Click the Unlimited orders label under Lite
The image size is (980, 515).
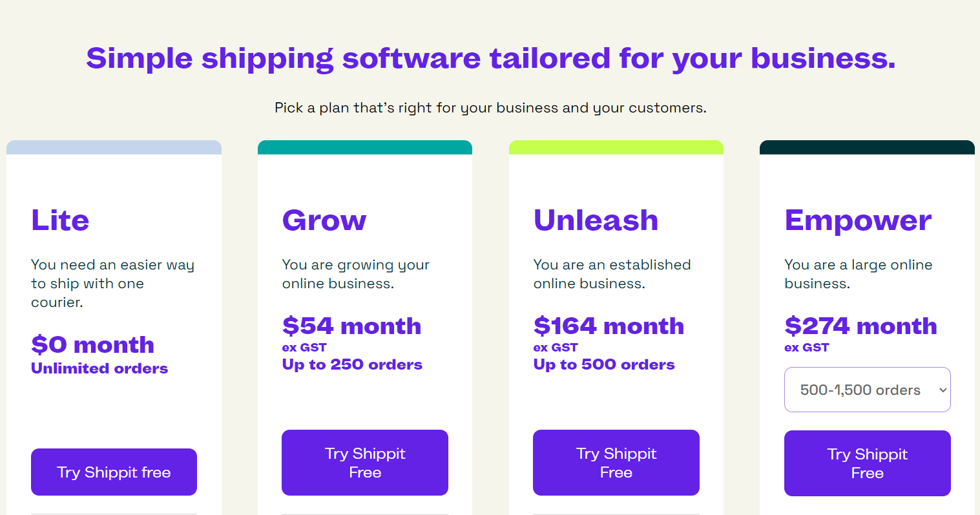99,368
